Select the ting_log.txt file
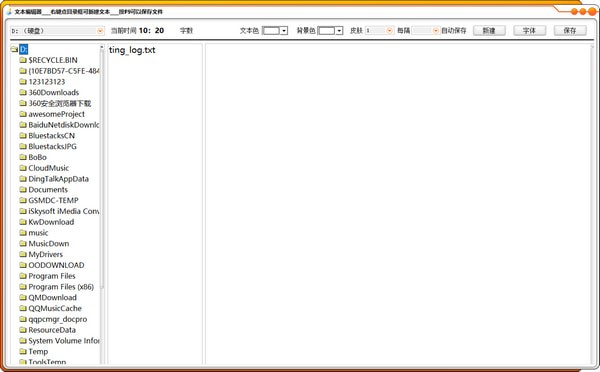 [x=132, y=50]
